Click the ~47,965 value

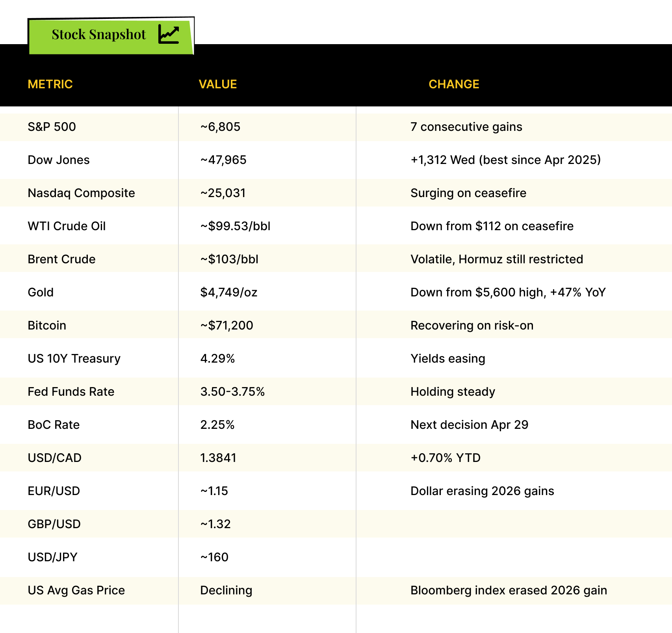[223, 160]
